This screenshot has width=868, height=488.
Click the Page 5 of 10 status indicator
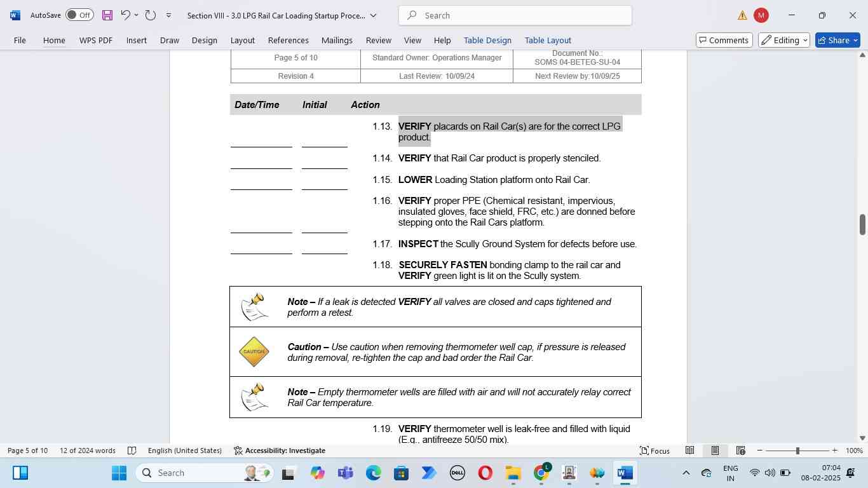pyautogui.click(x=27, y=451)
